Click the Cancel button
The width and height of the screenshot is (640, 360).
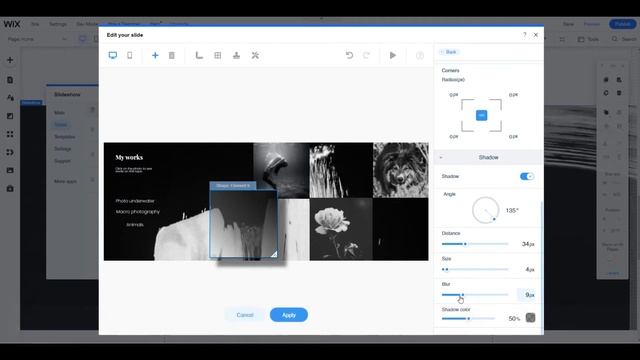coord(245,315)
